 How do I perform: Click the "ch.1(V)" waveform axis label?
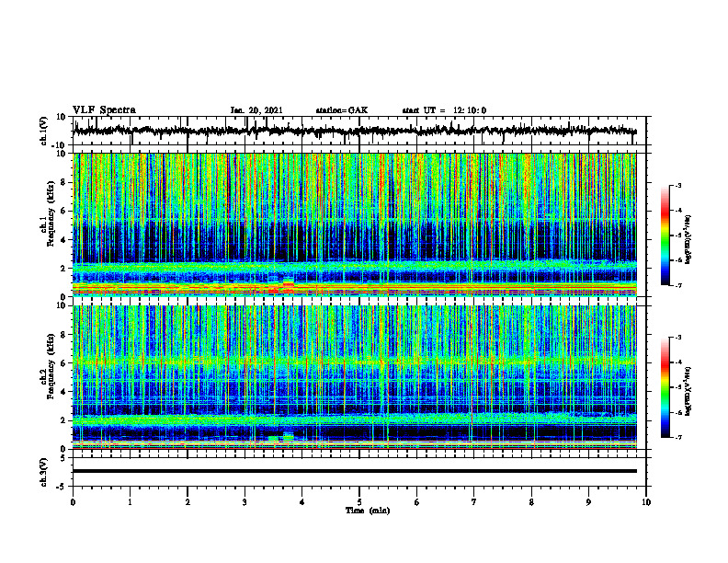click(x=44, y=131)
